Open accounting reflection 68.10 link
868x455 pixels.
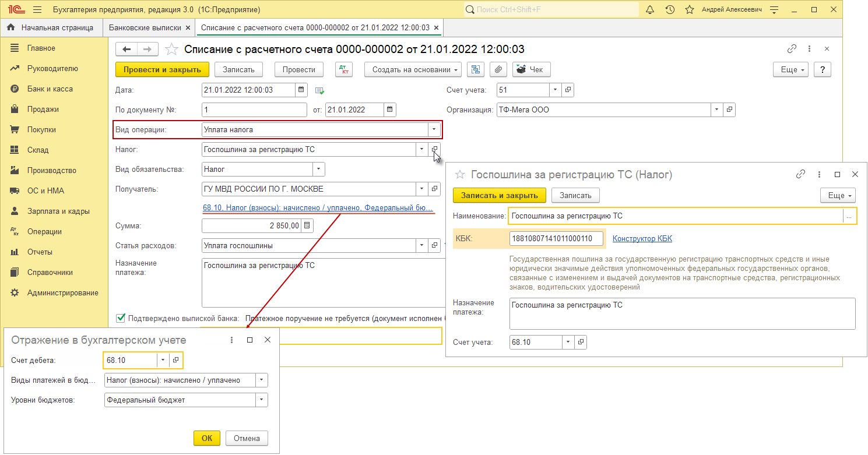318,207
